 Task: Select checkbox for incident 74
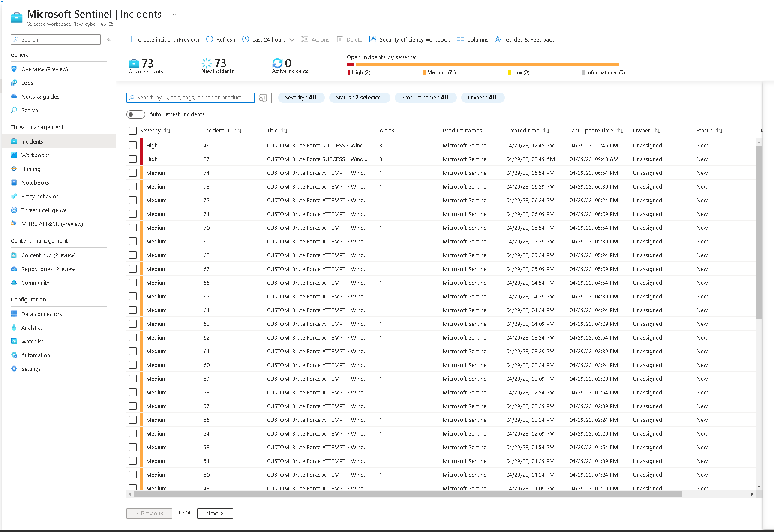coord(133,173)
